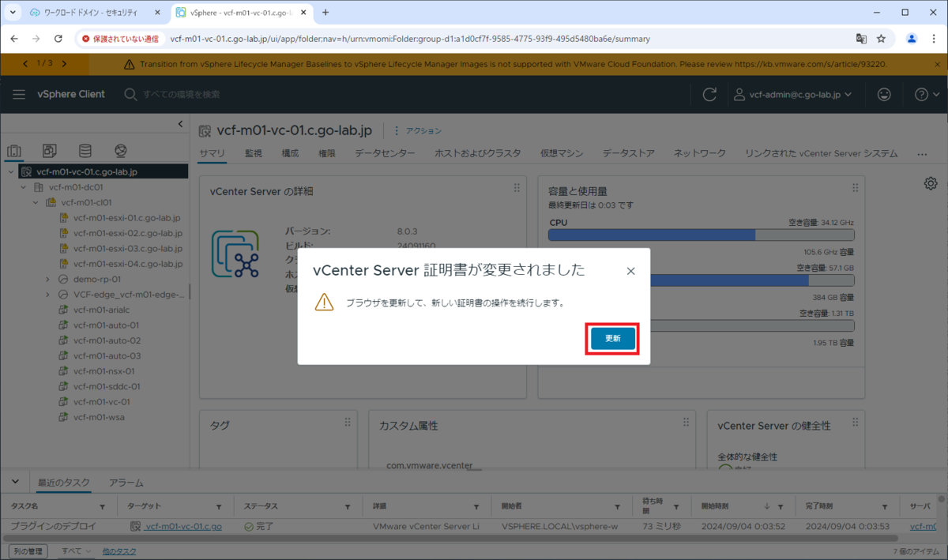This screenshot has width=948, height=560.
Task: Select the Storage inventory icon
Action: pos(85,150)
